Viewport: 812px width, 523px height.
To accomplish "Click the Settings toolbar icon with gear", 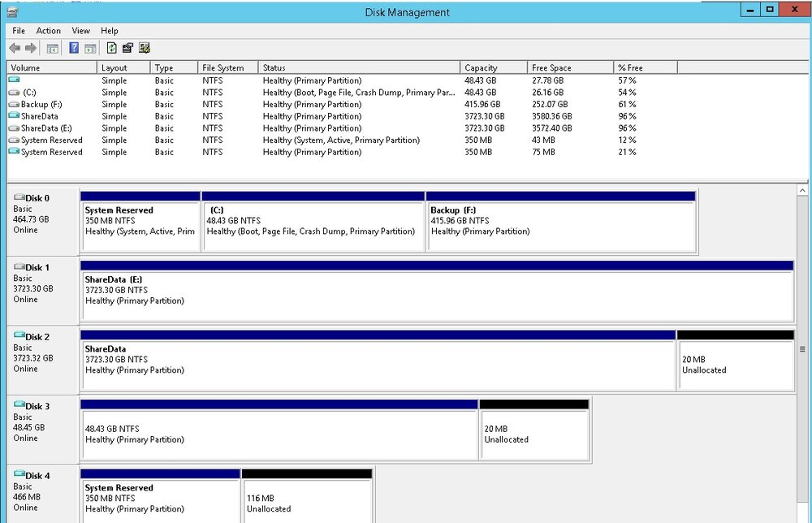I will [x=145, y=48].
